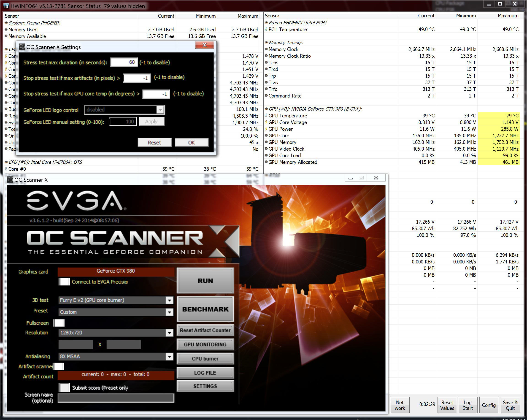Image resolution: width=527 pixels, height=420 pixels.
Task: Click the Memory Clock sensor icon
Action: pos(266,49)
